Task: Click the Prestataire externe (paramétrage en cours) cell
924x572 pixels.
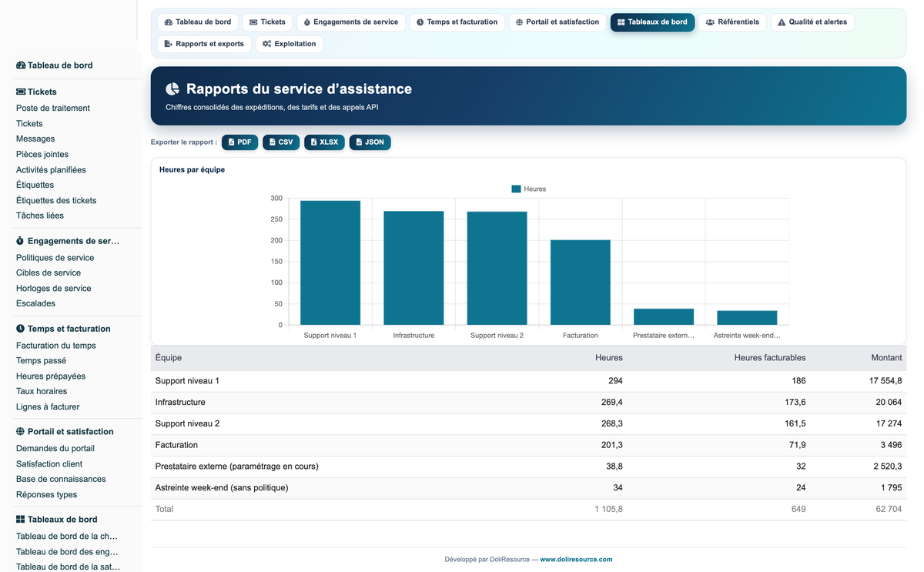Action: [237, 467]
